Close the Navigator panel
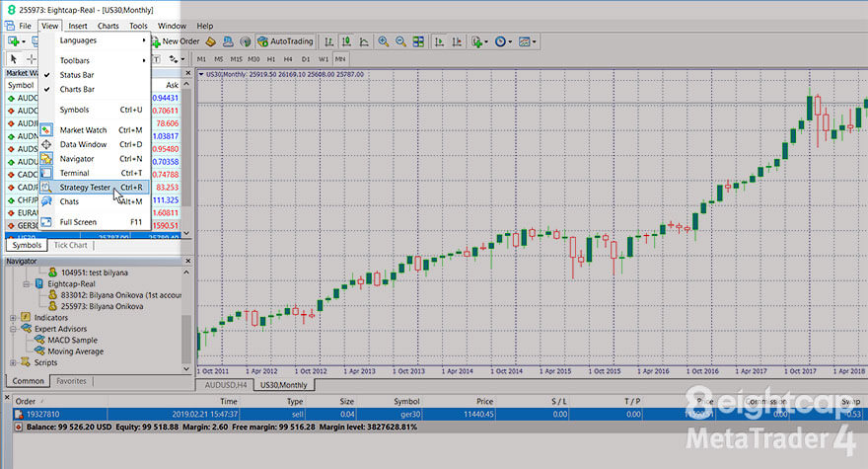Screen dimensions: 868x469 [187, 261]
